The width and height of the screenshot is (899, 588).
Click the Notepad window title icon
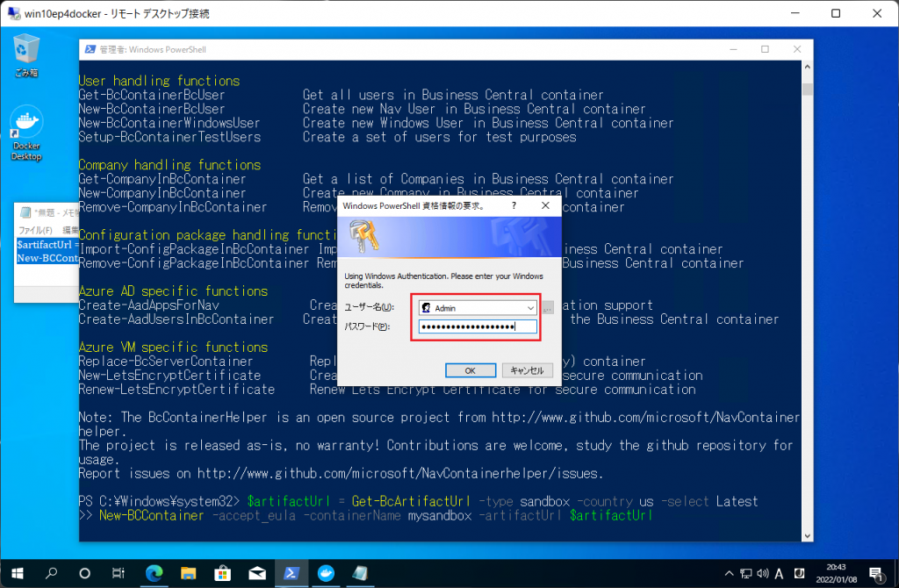click(25, 212)
